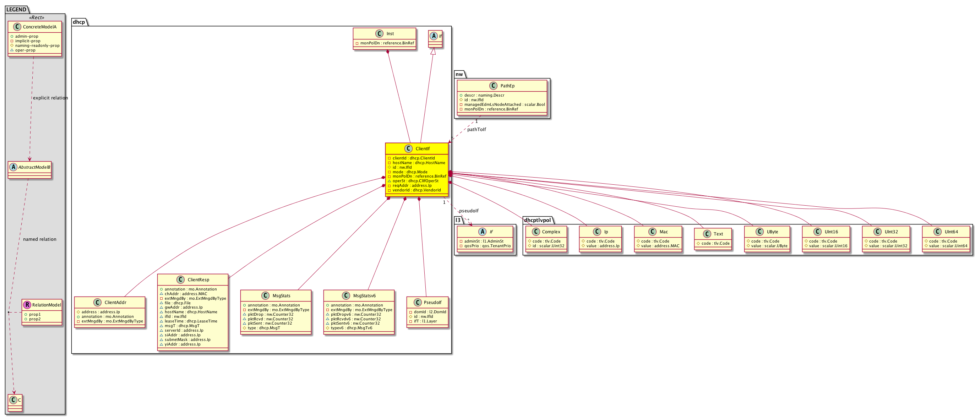Click the PathEp class C icon
The image size is (980, 418).
(494, 86)
